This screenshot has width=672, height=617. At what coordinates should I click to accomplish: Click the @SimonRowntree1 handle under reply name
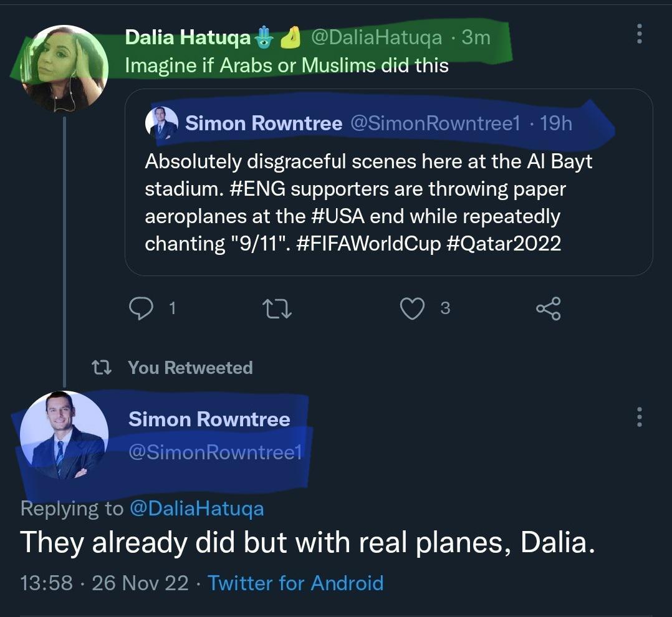tap(215, 452)
